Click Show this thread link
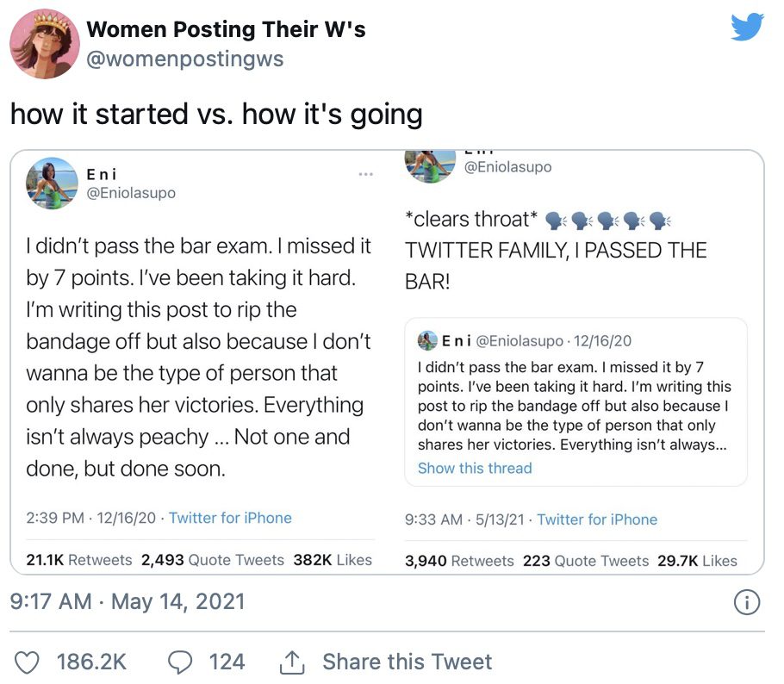 click(x=475, y=469)
